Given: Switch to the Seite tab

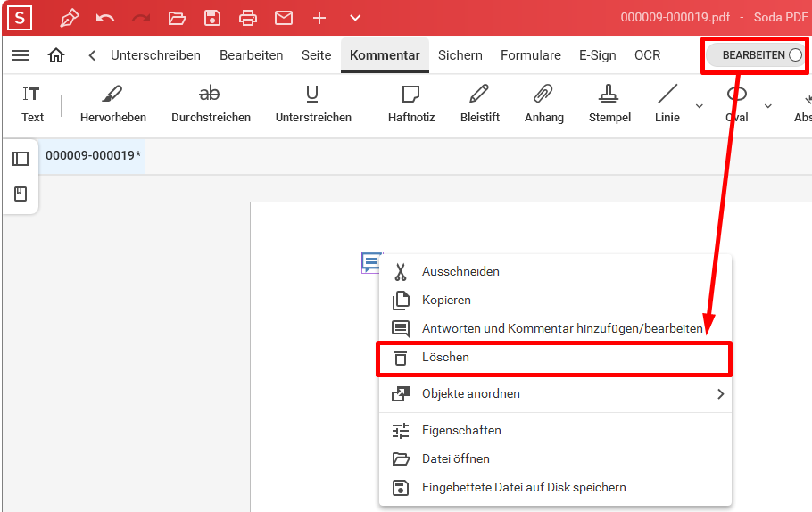Looking at the screenshot, I should [x=317, y=55].
